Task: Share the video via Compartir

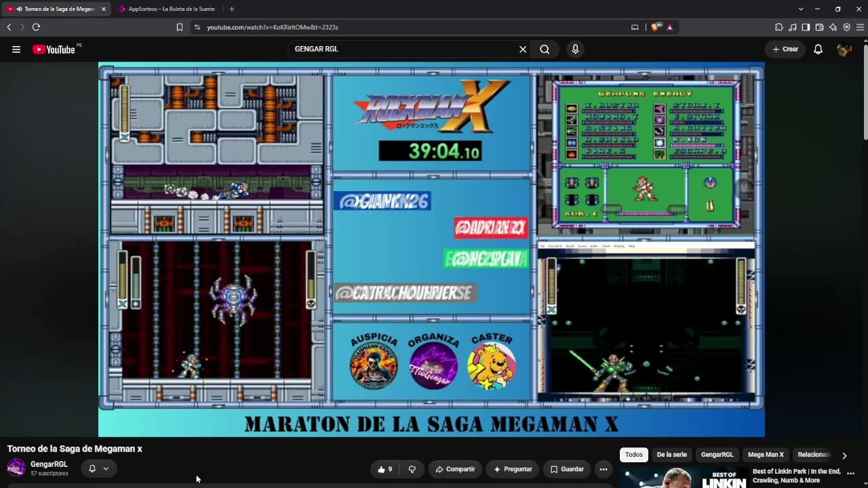Action: point(455,469)
